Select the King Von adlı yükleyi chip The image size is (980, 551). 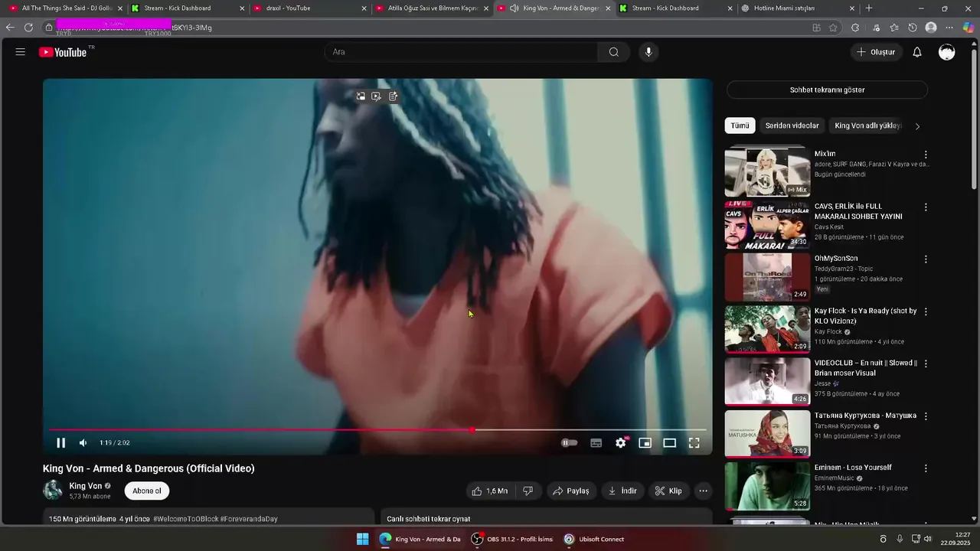pos(867,126)
